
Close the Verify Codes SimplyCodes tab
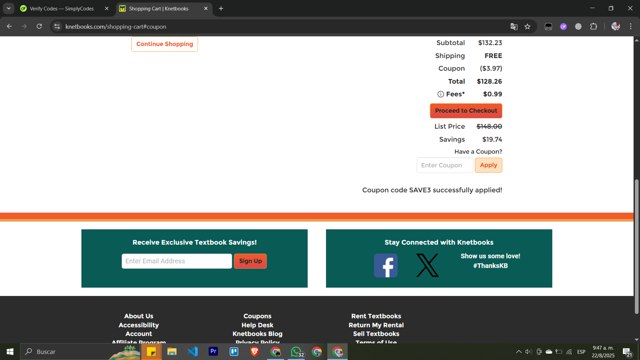coord(107,8)
